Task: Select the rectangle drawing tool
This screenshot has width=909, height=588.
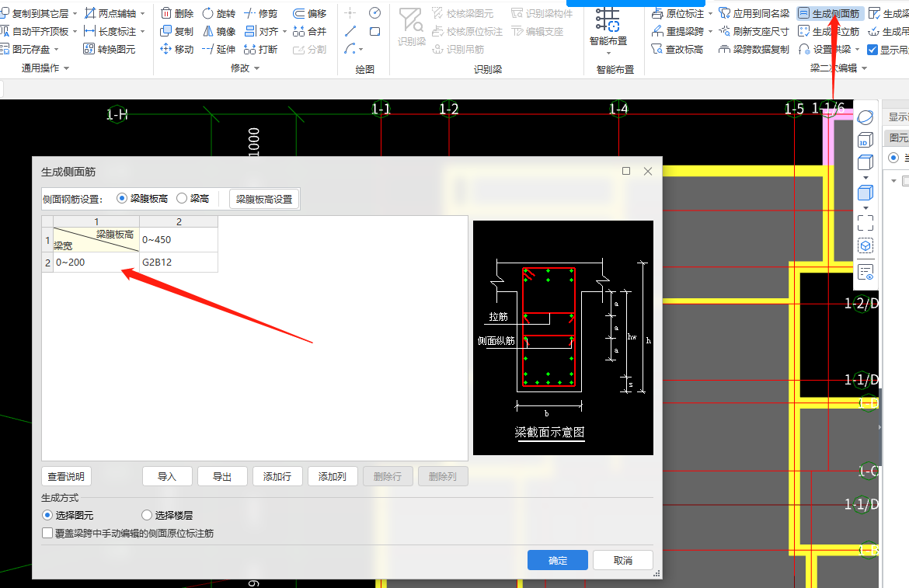Action: [x=375, y=31]
